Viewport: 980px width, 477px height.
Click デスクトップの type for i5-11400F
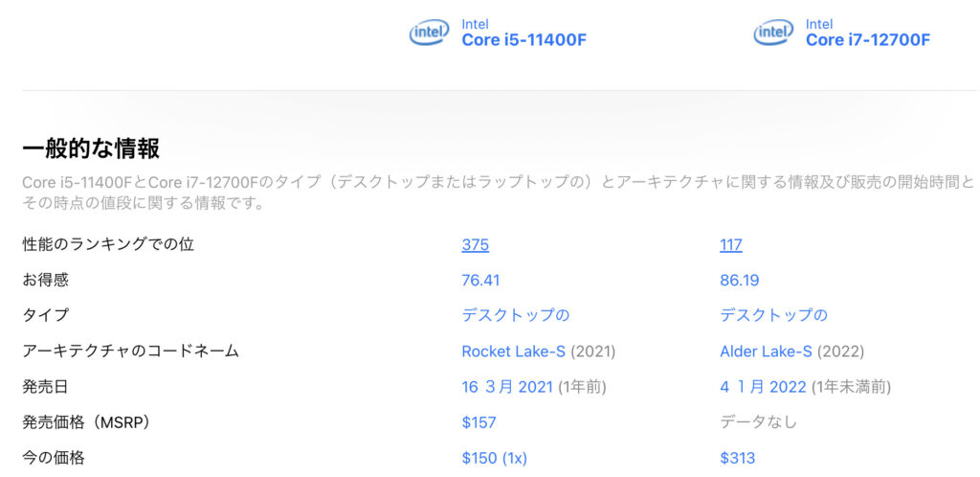(516, 316)
